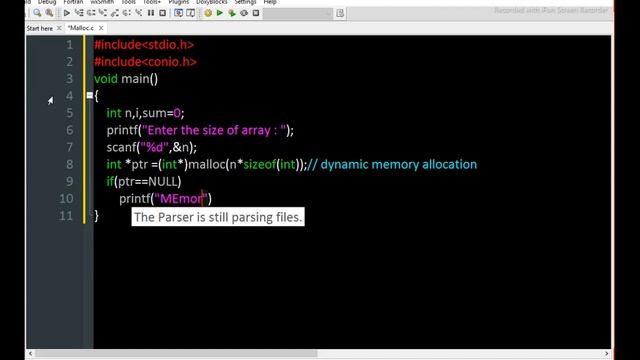Click the horizontal scrollbar left arrow
Image resolution: width=640 pixels, height=360 pixels.
(31, 353)
